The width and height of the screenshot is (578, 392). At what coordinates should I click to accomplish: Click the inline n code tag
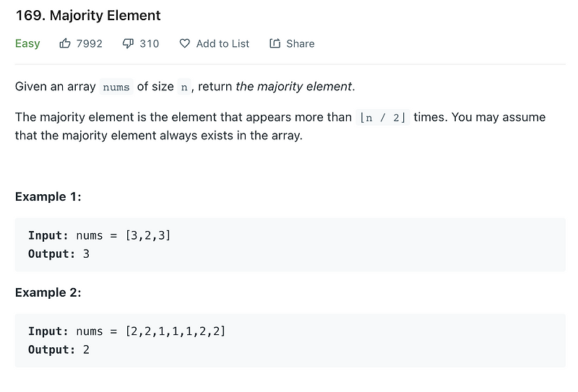pyautogui.click(x=184, y=87)
